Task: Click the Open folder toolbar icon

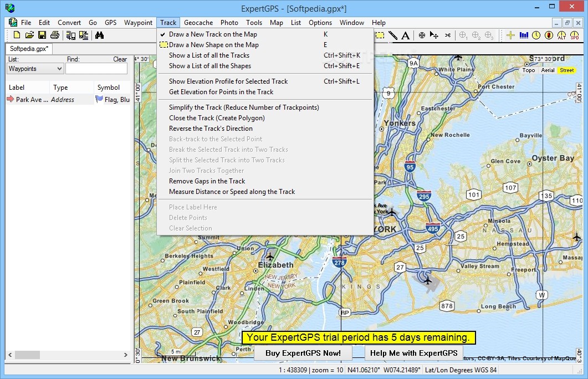Action: [29, 35]
